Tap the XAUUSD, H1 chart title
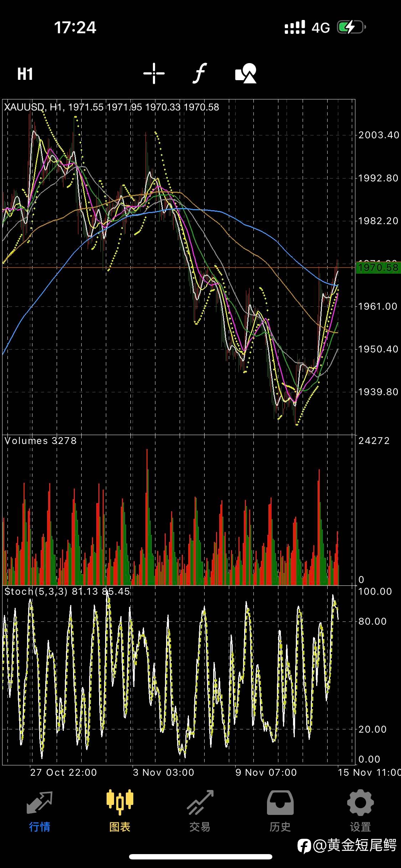The image size is (401, 868). [x=112, y=107]
